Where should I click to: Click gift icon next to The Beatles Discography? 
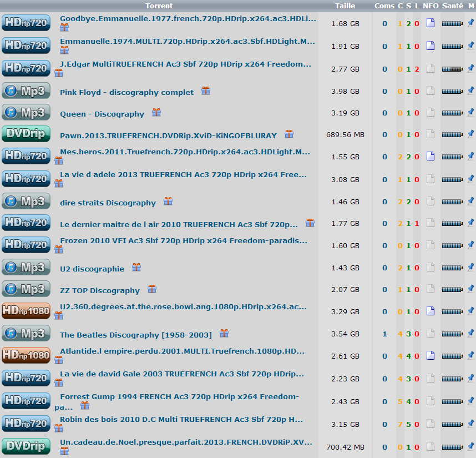point(224,333)
